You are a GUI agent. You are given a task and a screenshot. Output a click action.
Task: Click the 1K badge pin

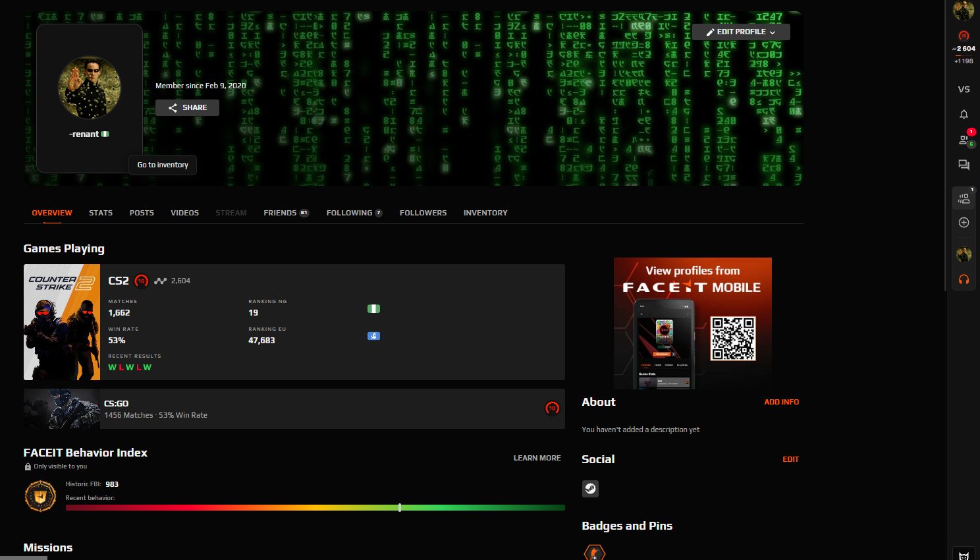[x=594, y=552]
